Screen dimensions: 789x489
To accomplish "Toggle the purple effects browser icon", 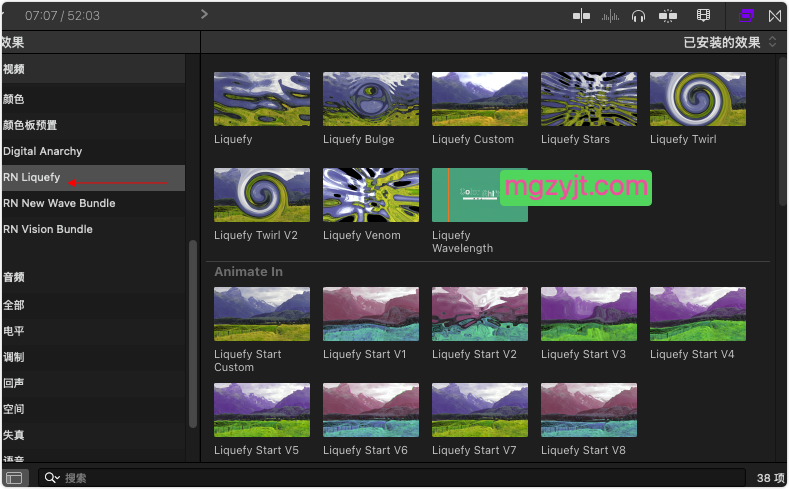I will coord(746,16).
